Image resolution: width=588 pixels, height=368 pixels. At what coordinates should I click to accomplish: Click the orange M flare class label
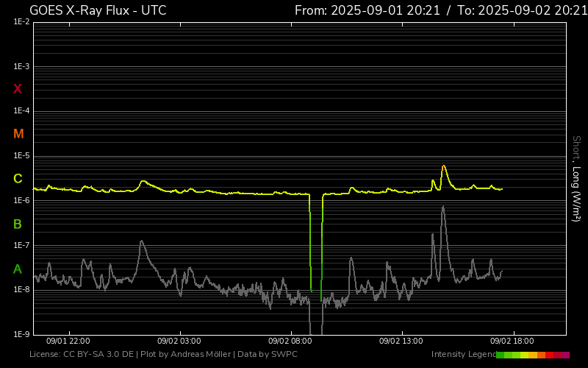(18, 134)
